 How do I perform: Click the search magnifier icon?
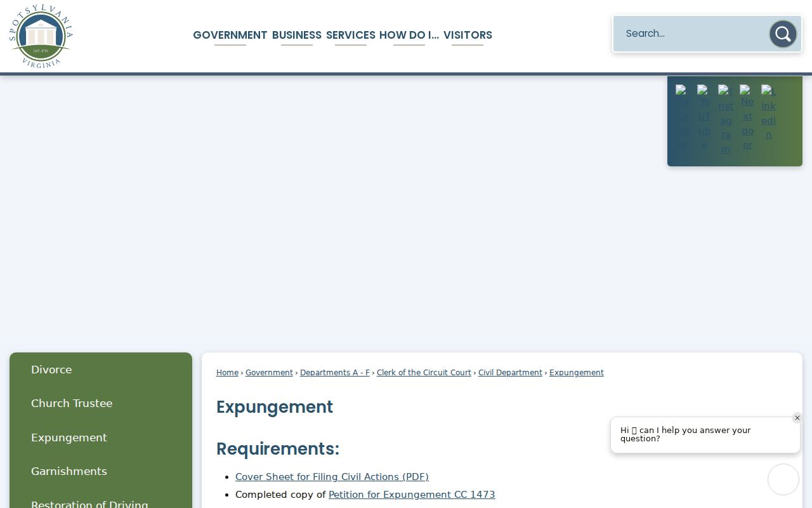783,34
